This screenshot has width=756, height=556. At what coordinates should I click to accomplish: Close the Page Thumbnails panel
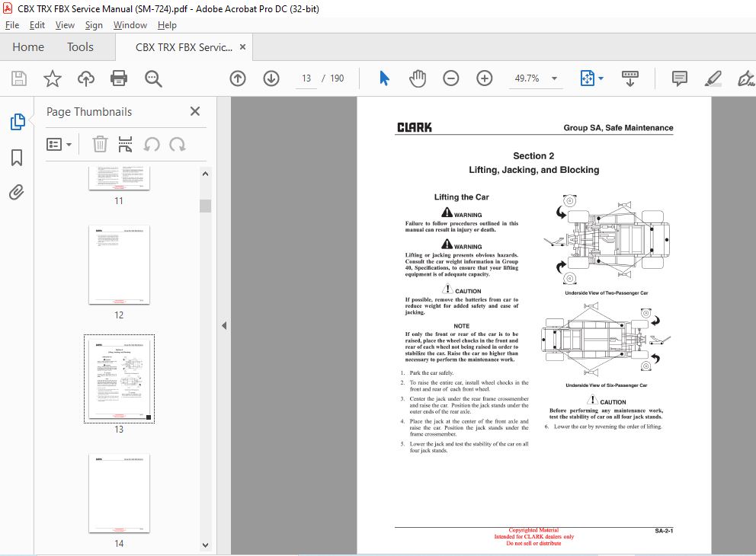[195, 111]
